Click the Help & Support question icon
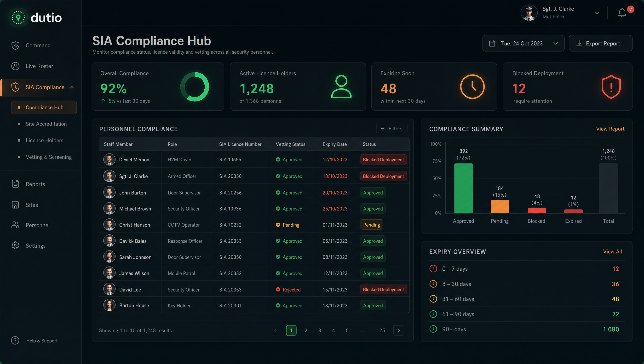The height and width of the screenshot is (364, 644). pyautogui.click(x=15, y=341)
